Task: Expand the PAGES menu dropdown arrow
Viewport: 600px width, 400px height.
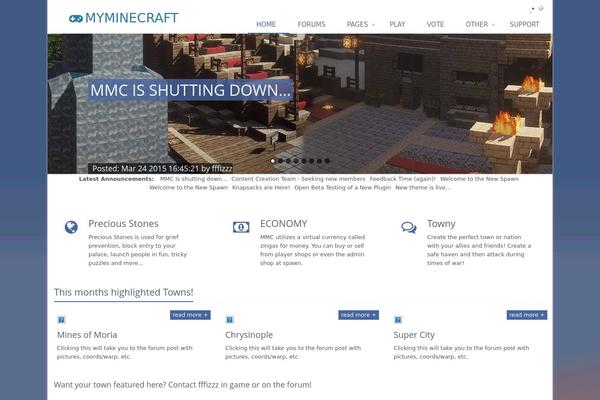Action: (373, 24)
